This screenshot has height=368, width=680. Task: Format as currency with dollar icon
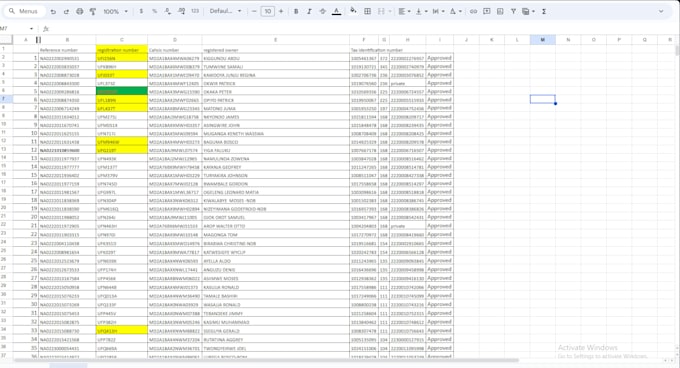point(141,11)
